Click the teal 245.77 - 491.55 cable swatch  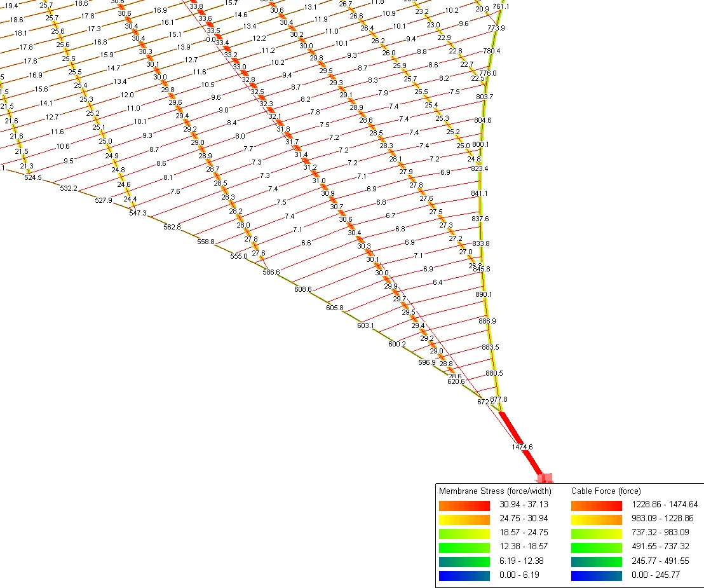[597, 561]
